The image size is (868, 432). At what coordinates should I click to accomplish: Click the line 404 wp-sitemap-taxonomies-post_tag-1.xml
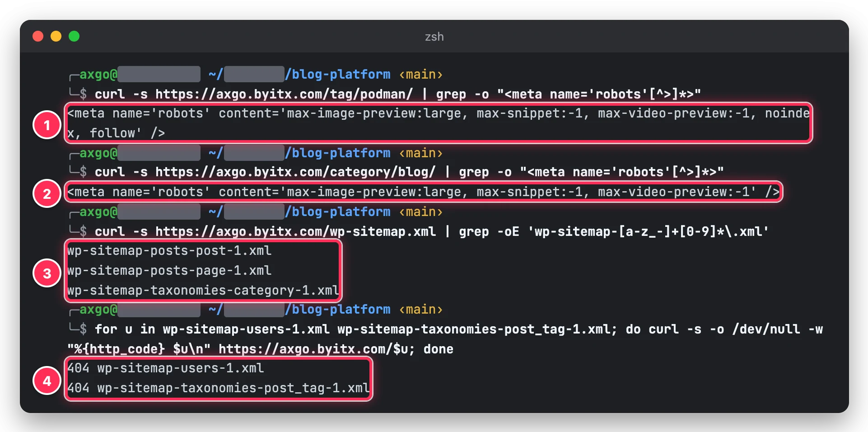[x=219, y=388]
